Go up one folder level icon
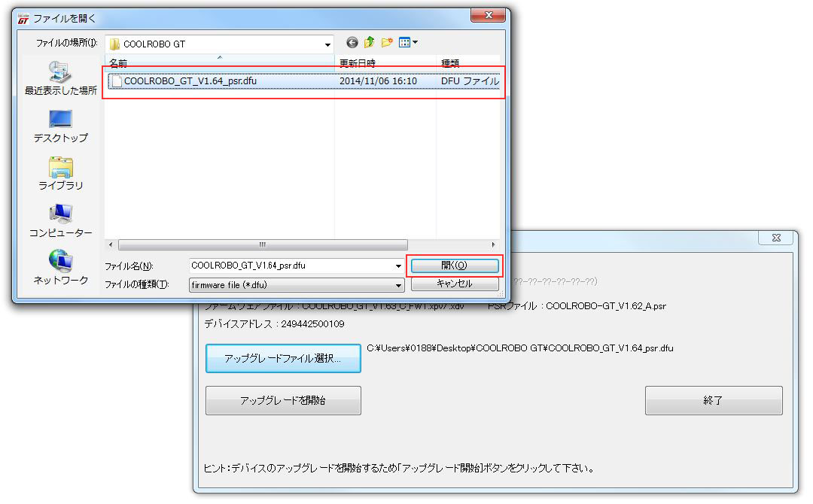The height and width of the screenshot is (504, 813). point(369,42)
